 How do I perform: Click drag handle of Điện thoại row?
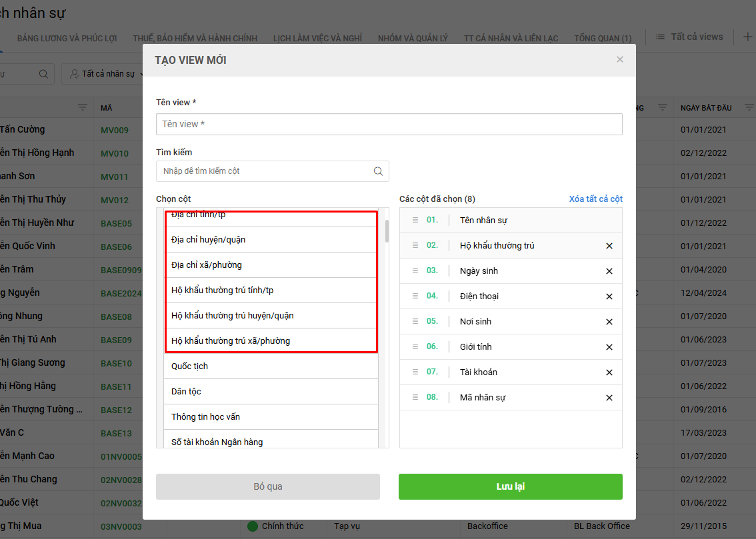coord(415,296)
